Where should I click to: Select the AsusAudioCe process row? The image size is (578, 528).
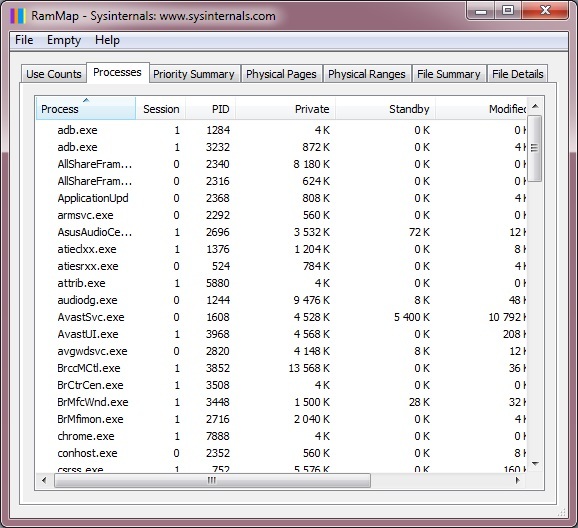pyautogui.click(x=282, y=232)
